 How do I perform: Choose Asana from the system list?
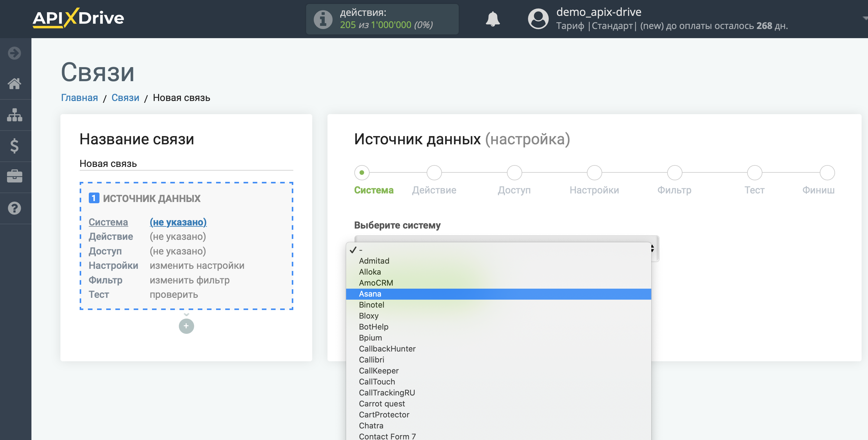(498, 294)
